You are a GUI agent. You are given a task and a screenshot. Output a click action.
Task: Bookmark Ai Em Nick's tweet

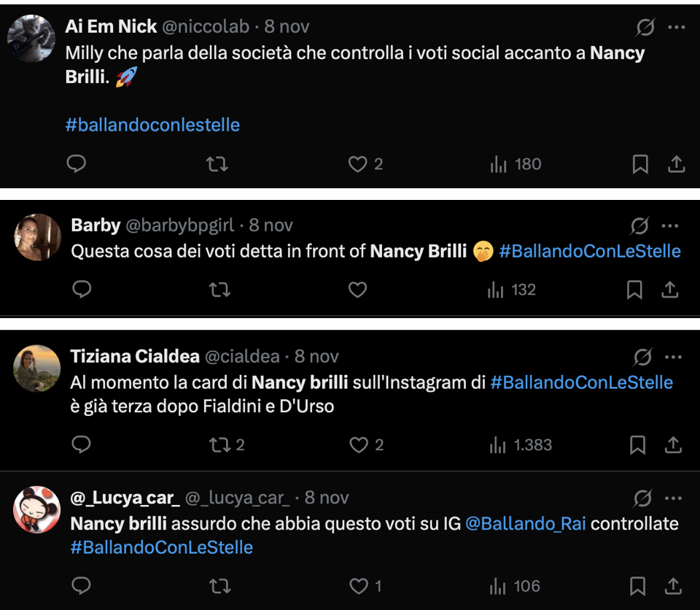coord(640,165)
